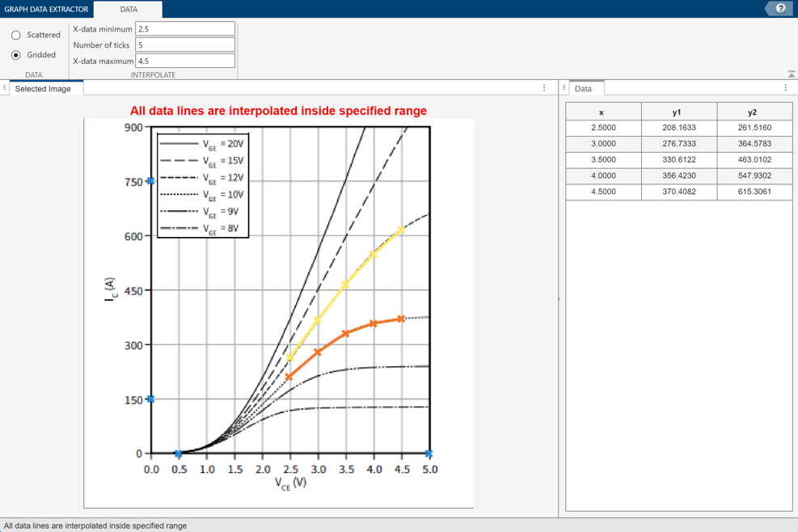The width and height of the screenshot is (798, 532).
Task: Select orange curve marker at x = 2.5
Action: pos(289,377)
